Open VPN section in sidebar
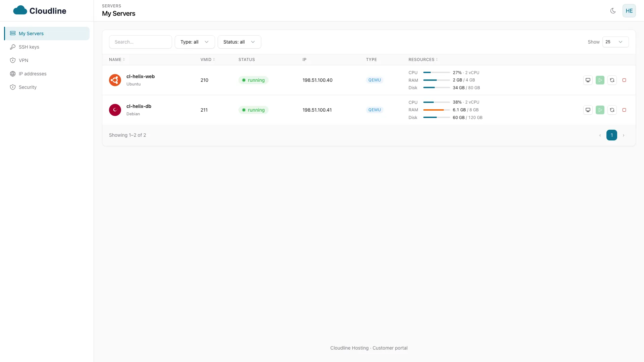The width and height of the screenshot is (644, 362). [47, 60]
